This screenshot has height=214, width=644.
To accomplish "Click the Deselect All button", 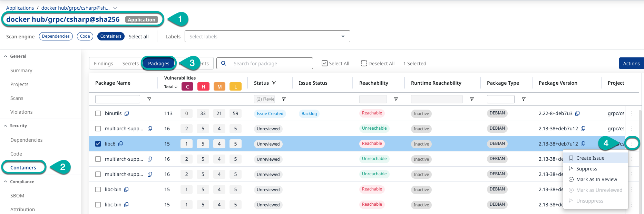I will (x=378, y=64).
